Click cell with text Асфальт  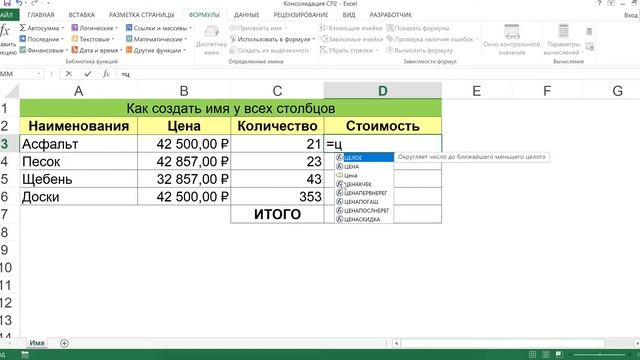point(79,144)
